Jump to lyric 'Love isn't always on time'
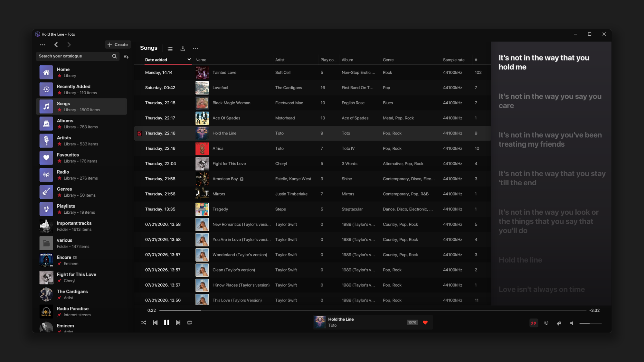The image size is (644, 362). [x=542, y=289]
